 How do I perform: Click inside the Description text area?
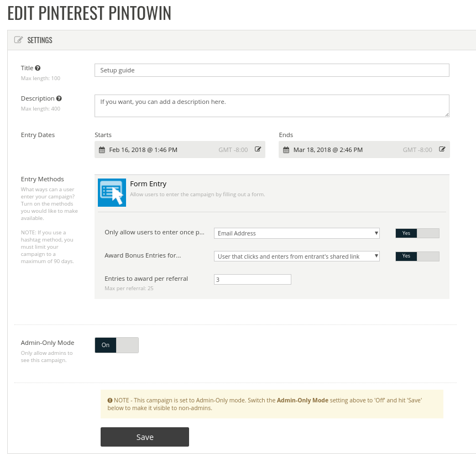tap(271, 106)
